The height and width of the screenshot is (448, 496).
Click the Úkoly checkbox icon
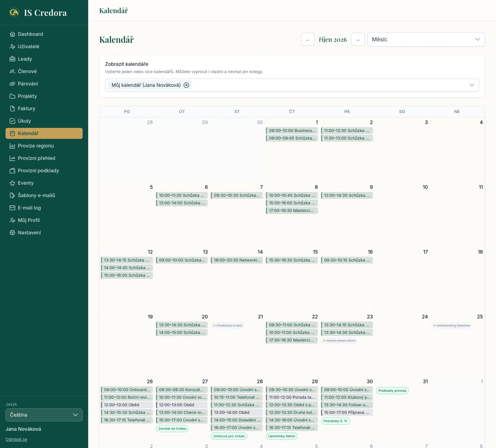(x=12, y=121)
